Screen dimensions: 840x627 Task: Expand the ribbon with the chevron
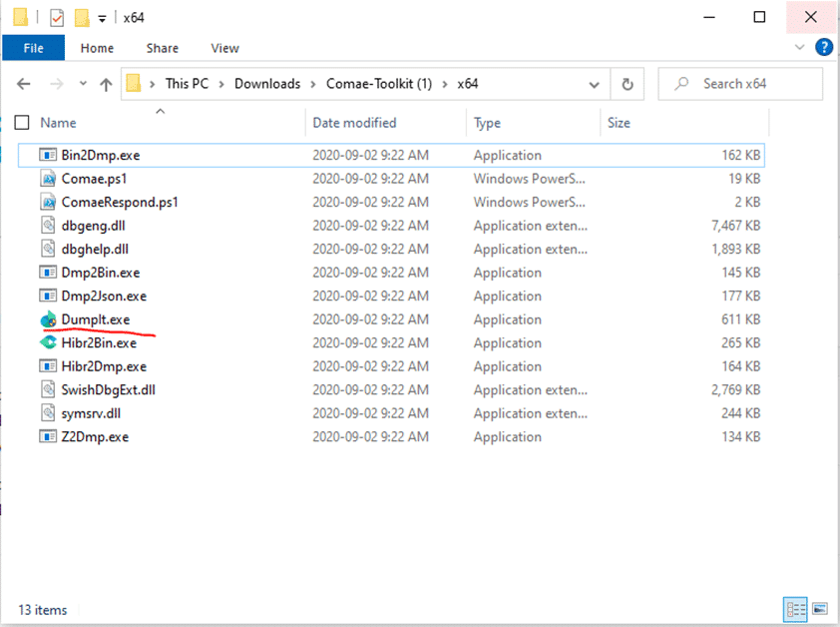click(x=800, y=47)
